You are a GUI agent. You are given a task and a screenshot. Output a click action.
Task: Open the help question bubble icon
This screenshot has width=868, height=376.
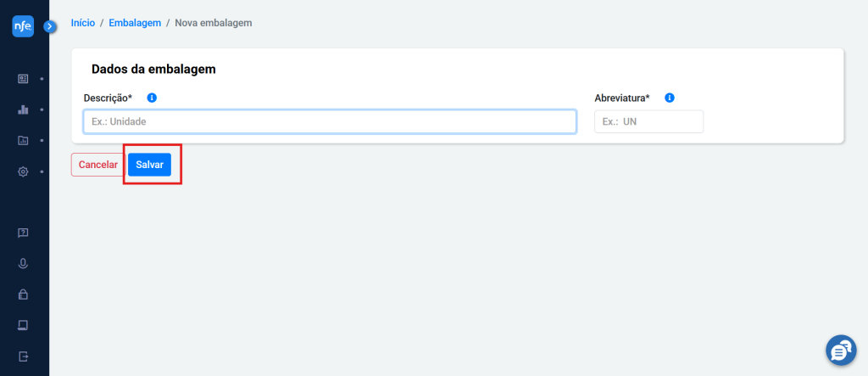pyautogui.click(x=23, y=233)
